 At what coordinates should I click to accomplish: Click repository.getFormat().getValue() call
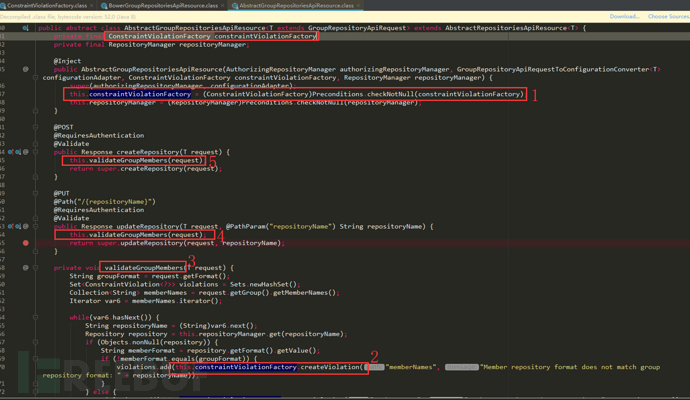252,351
